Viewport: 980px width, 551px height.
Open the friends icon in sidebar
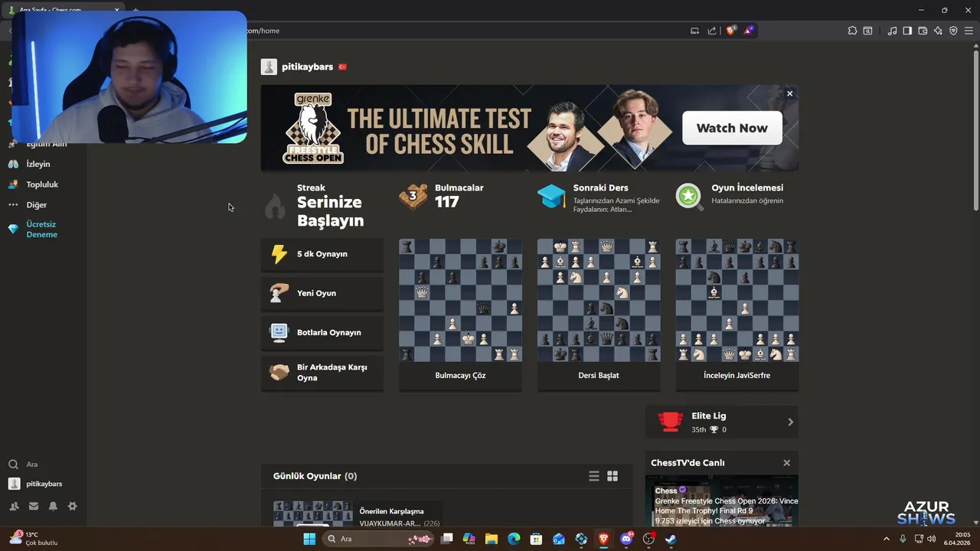point(14,506)
